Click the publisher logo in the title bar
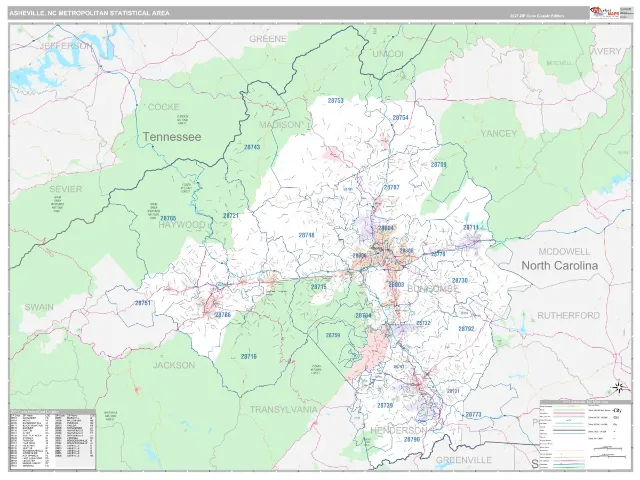Screen dimensions: 640x480 [604, 12]
